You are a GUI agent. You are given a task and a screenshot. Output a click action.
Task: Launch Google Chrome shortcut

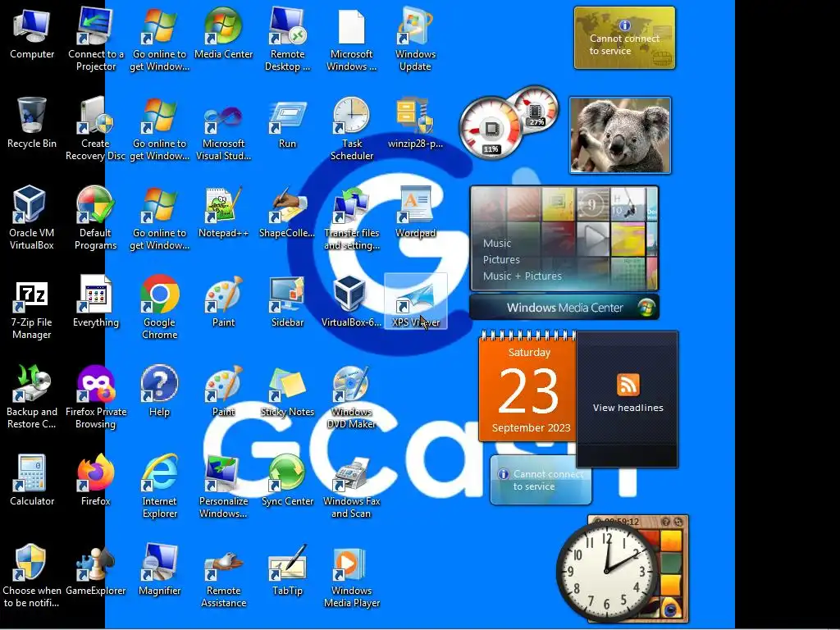click(160, 307)
